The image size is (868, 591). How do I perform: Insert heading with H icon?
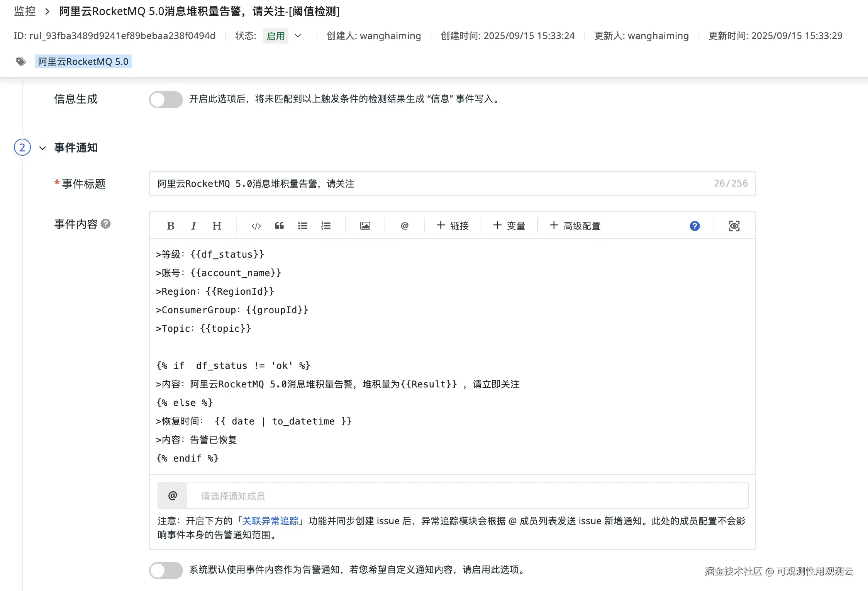(217, 226)
